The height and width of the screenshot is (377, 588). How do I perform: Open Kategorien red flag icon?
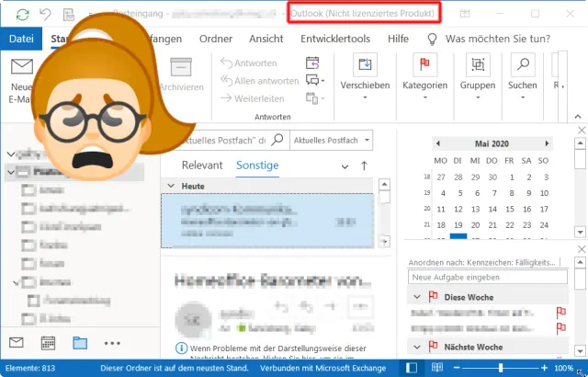click(x=424, y=65)
